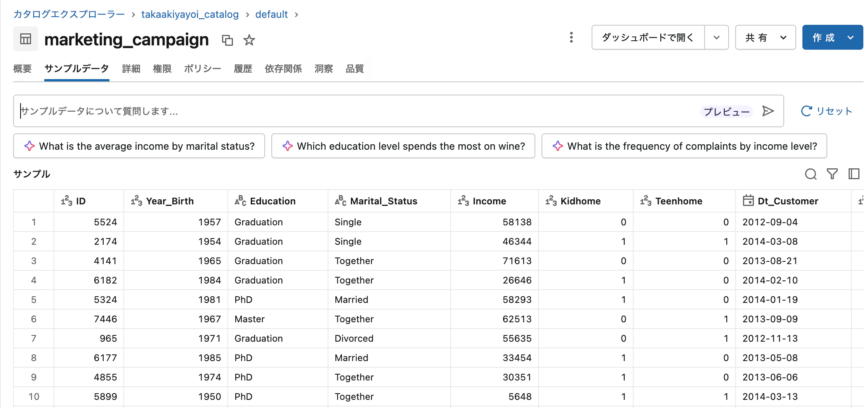Image resolution: width=868 pixels, height=408 pixels.
Task: Switch to the 概要 tab
Action: 22,69
